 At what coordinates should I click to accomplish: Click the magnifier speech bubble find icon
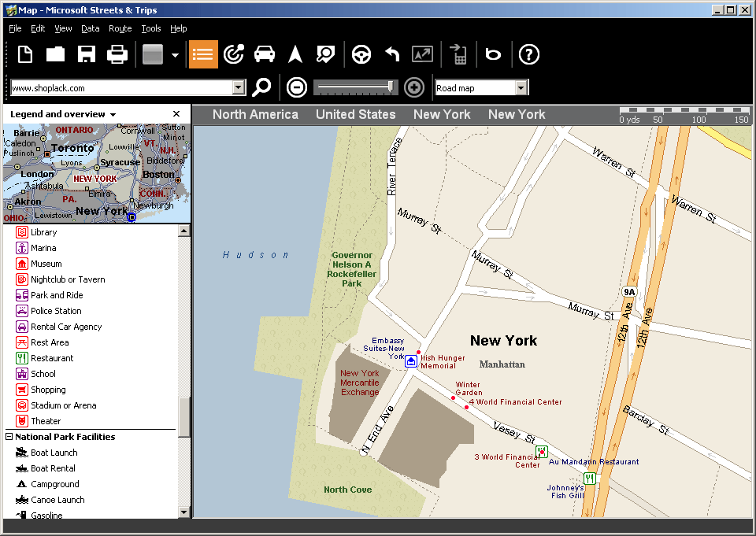coord(325,54)
